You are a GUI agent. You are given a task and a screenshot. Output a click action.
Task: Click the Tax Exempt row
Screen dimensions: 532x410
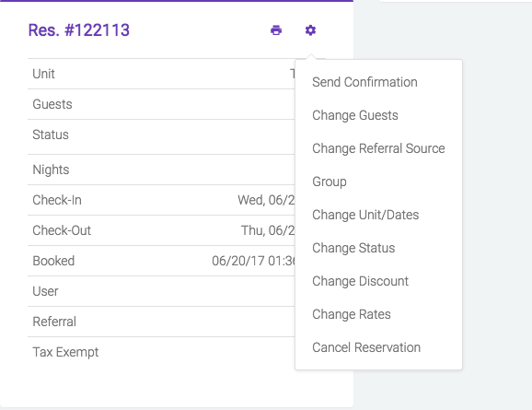[x=161, y=352]
